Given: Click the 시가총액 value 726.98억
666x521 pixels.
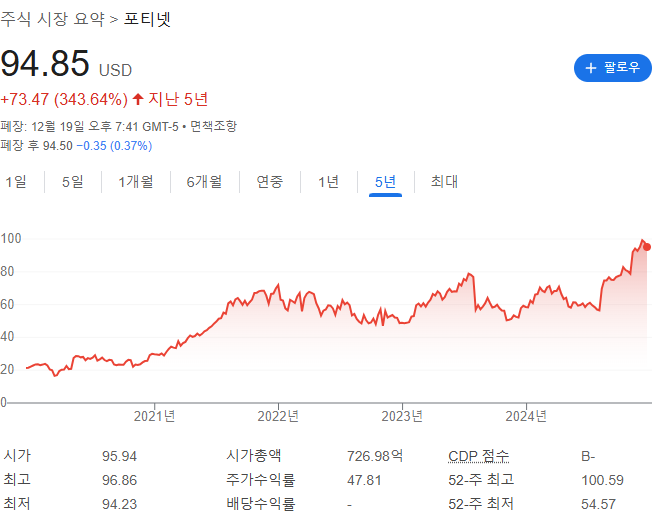Looking at the screenshot, I should 375,456.
